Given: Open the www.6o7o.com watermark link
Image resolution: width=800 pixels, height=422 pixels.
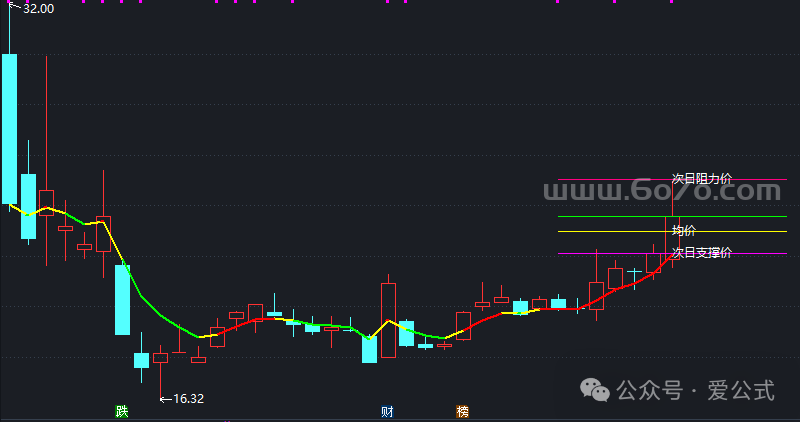Looking at the screenshot, I should (x=662, y=190).
